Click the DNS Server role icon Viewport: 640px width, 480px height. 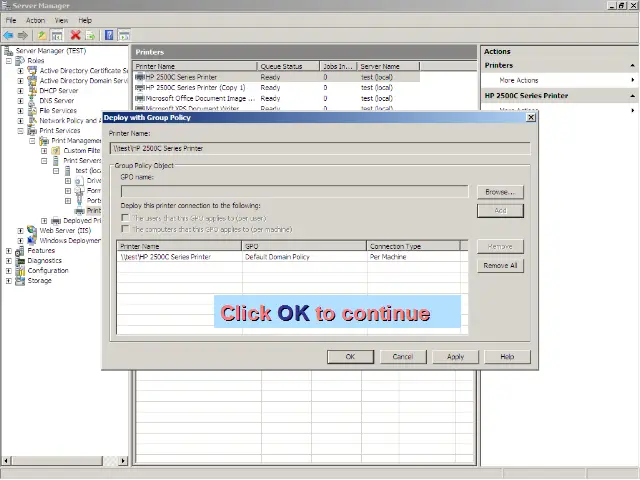[x=32, y=101]
